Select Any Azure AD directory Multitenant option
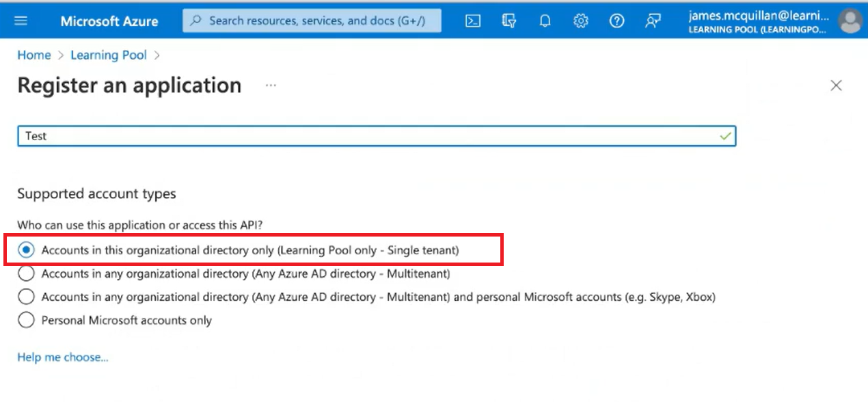Image resolution: width=868 pixels, height=402 pixels. click(x=26, y=273)
